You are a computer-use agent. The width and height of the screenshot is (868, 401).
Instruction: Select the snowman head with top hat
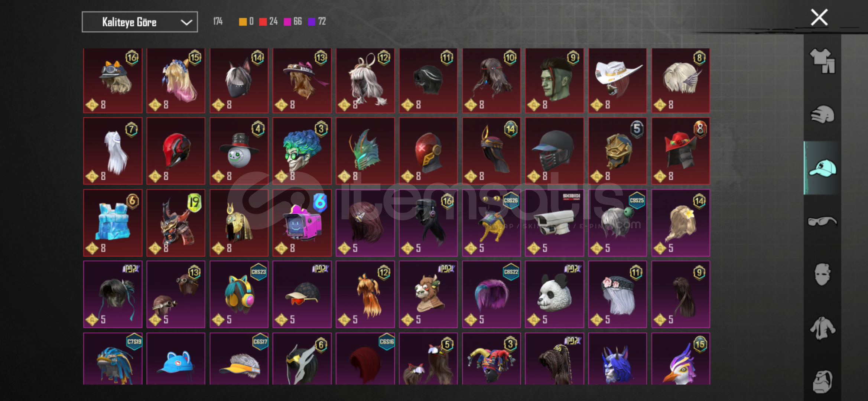pos(239,151)
